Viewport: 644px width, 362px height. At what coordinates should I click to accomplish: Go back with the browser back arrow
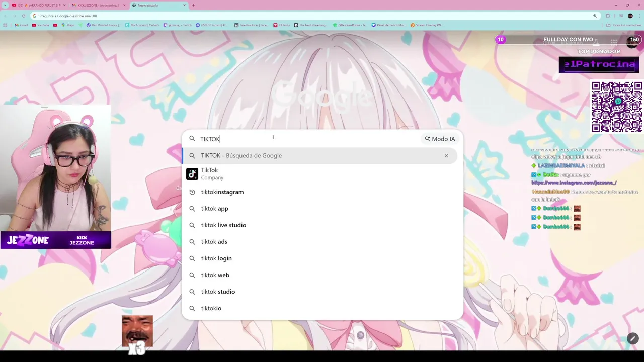click(6, 16)
